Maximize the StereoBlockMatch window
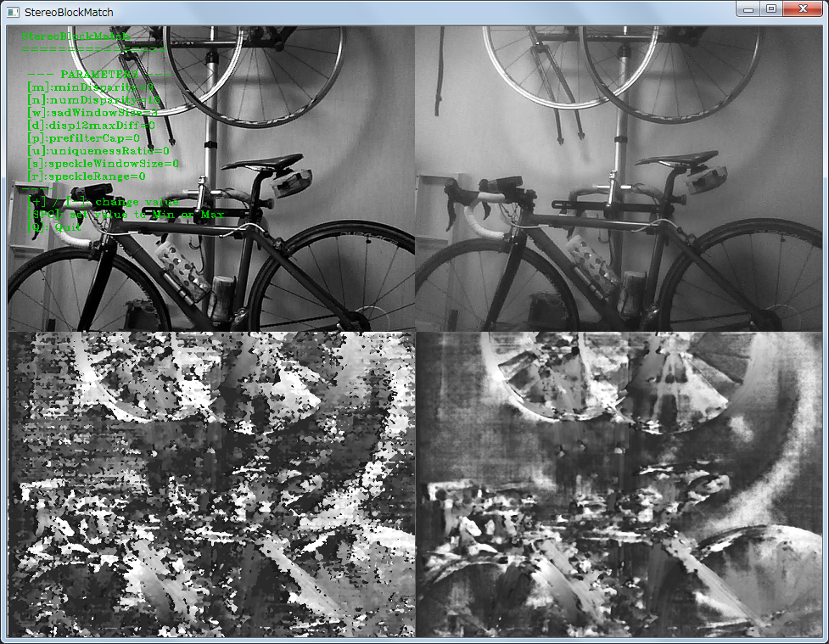 (771, 9)
